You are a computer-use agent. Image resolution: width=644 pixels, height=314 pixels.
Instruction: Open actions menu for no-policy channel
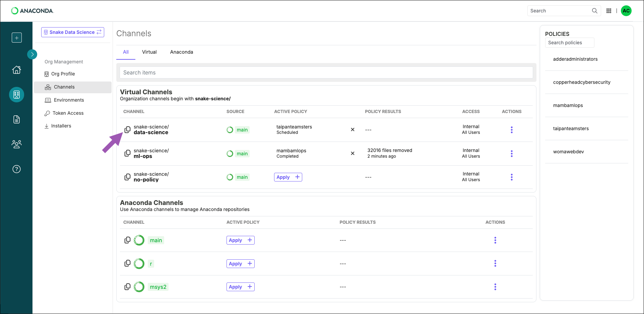pos(512,177)
